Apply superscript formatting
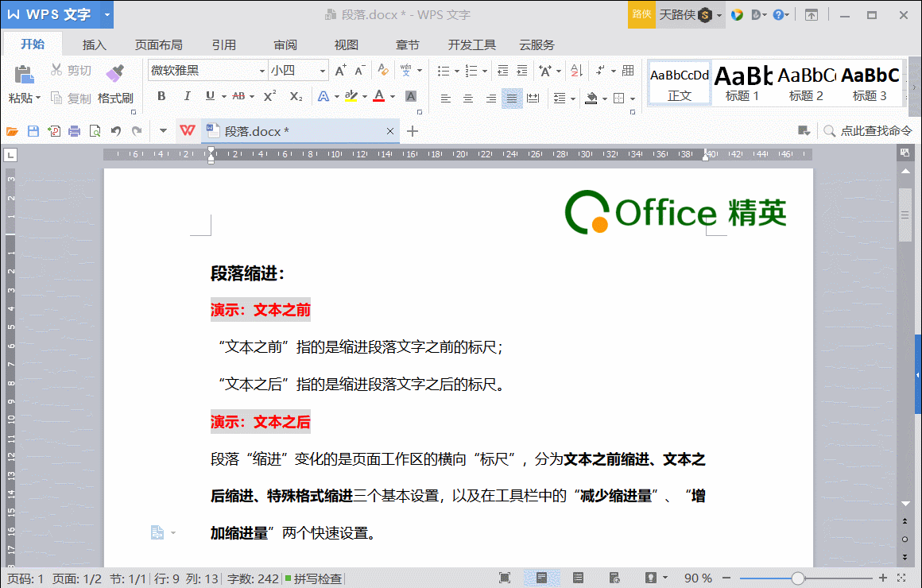This screenshot has width=922, height=588. point(270,96)
